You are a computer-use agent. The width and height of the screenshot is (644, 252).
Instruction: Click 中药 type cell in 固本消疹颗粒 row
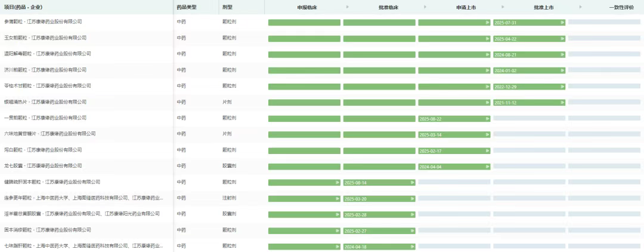point(181,230)
